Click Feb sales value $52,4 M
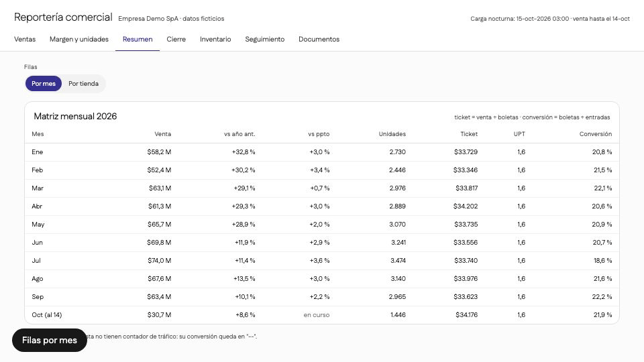 160,170
